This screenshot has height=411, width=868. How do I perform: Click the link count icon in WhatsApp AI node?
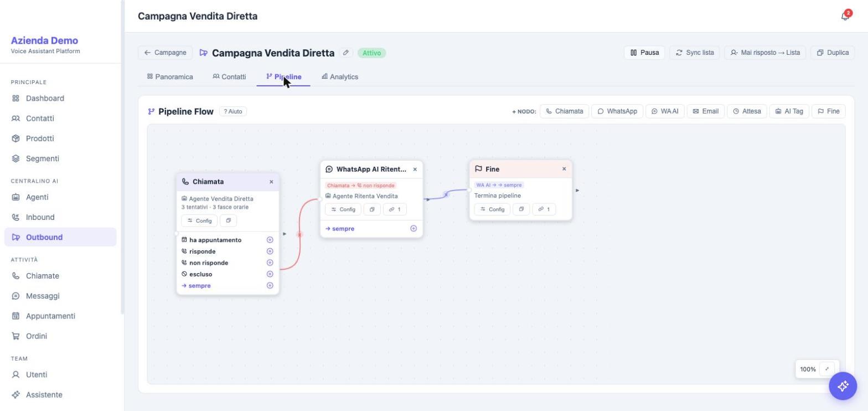(395, 209)
